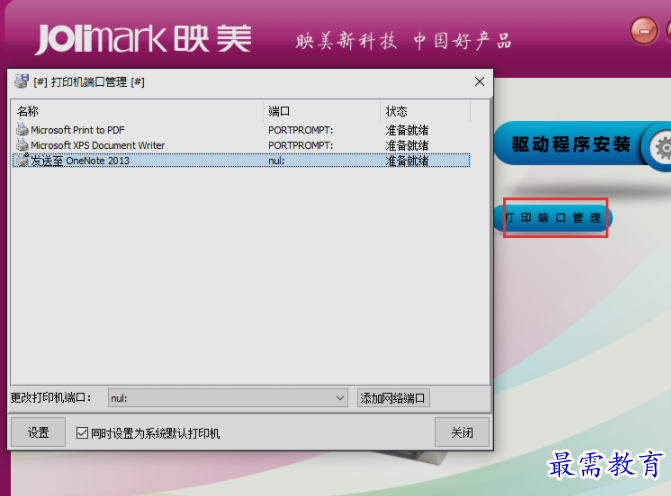671x496 pixels.
Task: Click 添加网络端口 button
Action: 393,398
